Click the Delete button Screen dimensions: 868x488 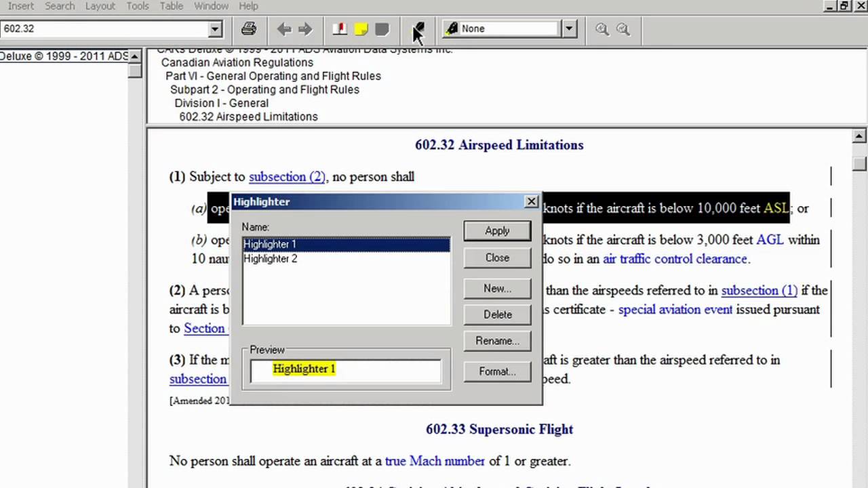click(x=497, y=314)
